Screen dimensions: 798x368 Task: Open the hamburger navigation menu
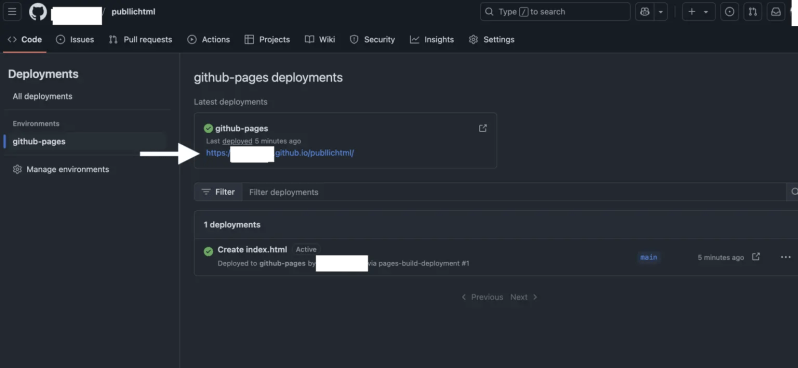(x=12, y=12)
